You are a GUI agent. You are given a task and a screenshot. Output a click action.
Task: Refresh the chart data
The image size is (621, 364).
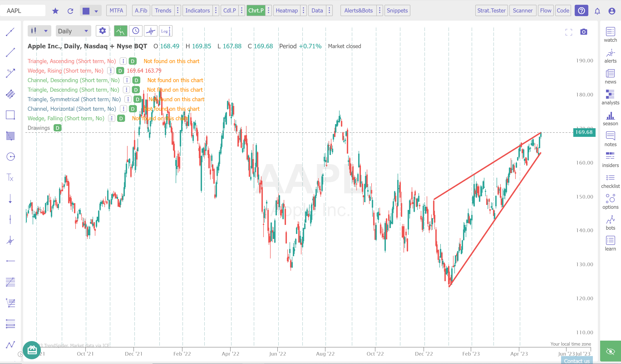pyautogui.click(x=70, y=11)
